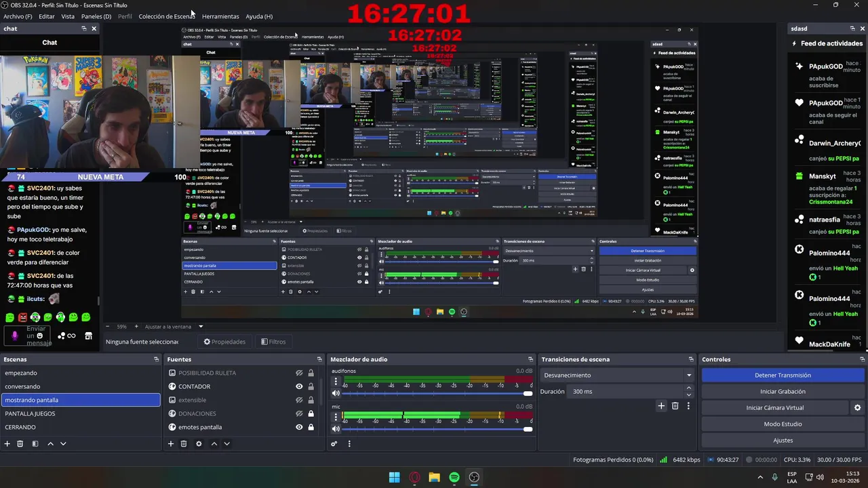Hide the CONTADOR source
This screenshot has width=868, height=488.
tap(299, 386)
